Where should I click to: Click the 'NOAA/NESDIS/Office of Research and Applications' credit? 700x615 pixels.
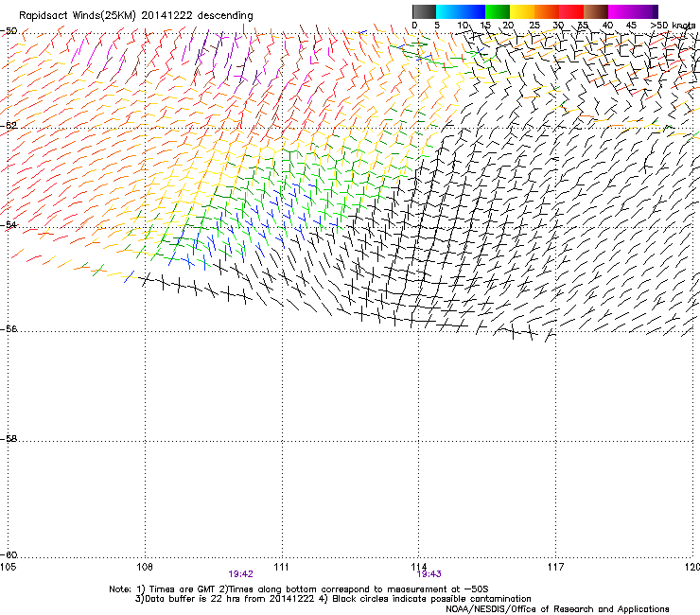557,608
